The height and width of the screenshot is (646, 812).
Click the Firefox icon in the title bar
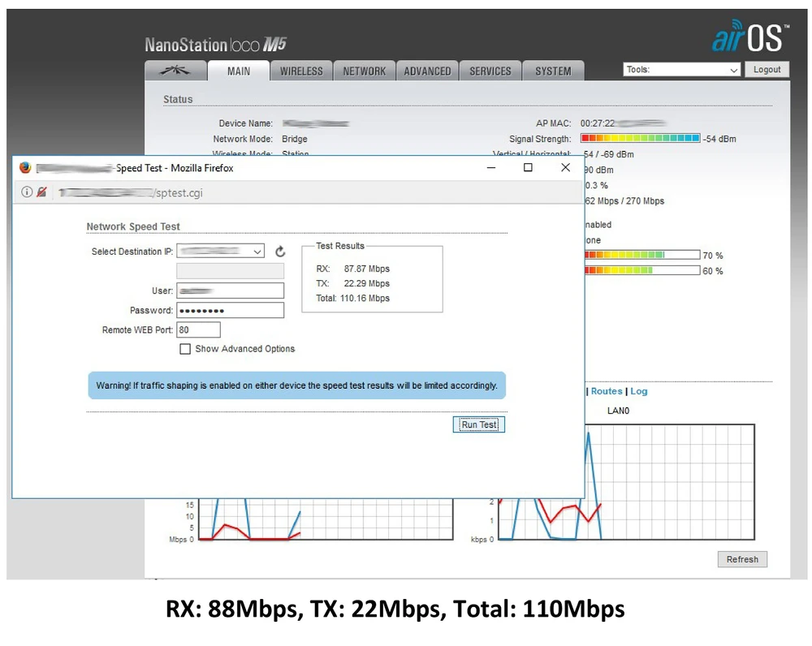click(25, 168)
